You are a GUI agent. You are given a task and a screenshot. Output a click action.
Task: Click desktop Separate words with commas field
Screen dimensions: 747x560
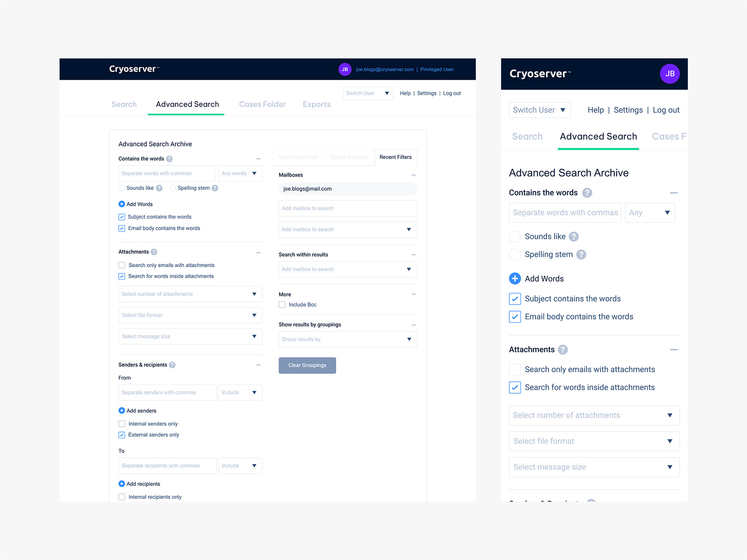[167, 173]
